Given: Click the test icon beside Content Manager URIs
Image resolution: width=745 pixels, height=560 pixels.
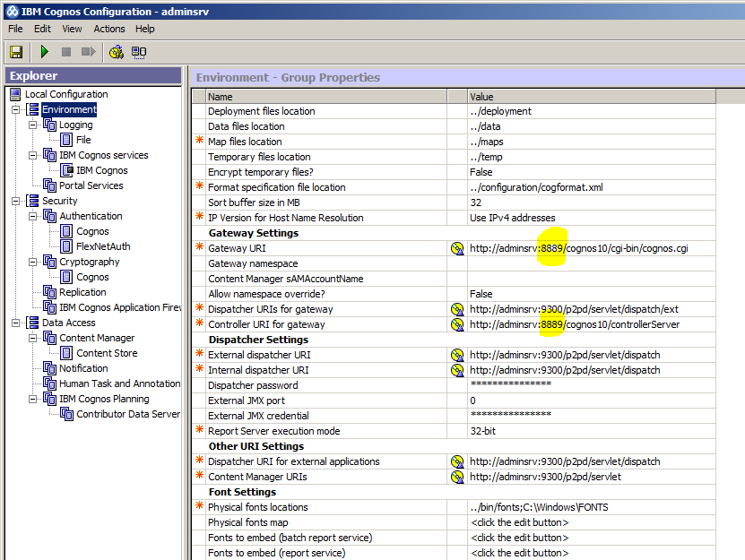Looking at the screenshot, I should point(457,477).
